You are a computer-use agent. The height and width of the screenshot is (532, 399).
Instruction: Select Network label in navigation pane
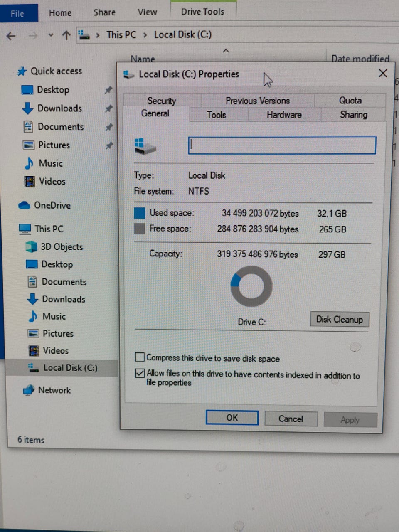[54, 390]
